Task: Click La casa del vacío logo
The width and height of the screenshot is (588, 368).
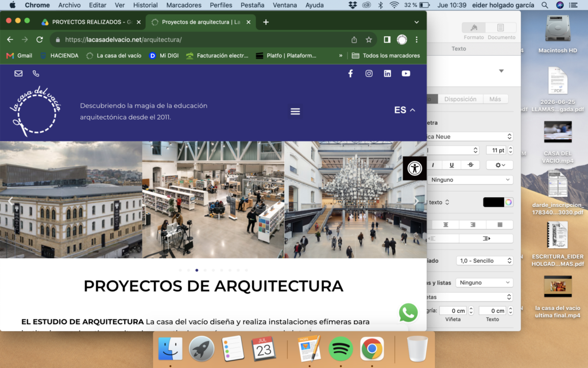Action: pyautogui.click(x=35, y=111)
